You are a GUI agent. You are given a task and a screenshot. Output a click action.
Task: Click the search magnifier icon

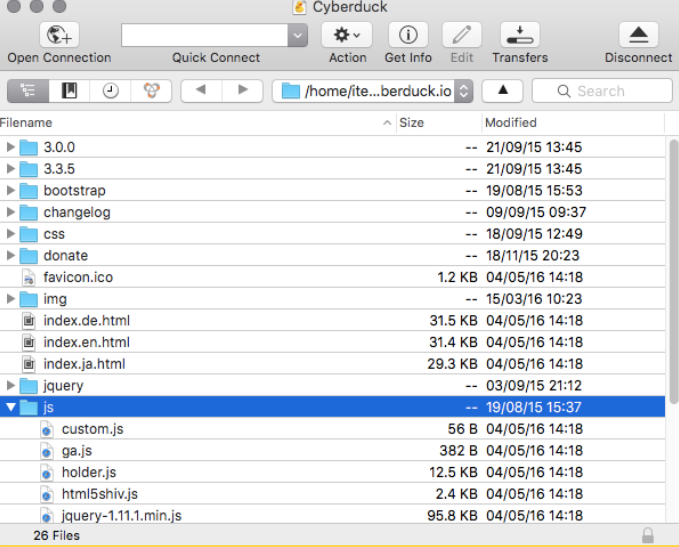click(563, 91)
